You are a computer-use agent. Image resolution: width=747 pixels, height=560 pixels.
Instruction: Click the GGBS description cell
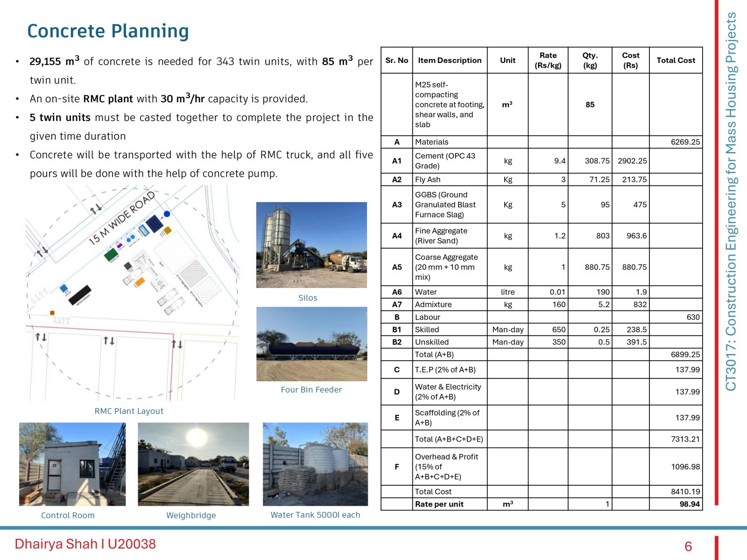[x=450, y=204]
